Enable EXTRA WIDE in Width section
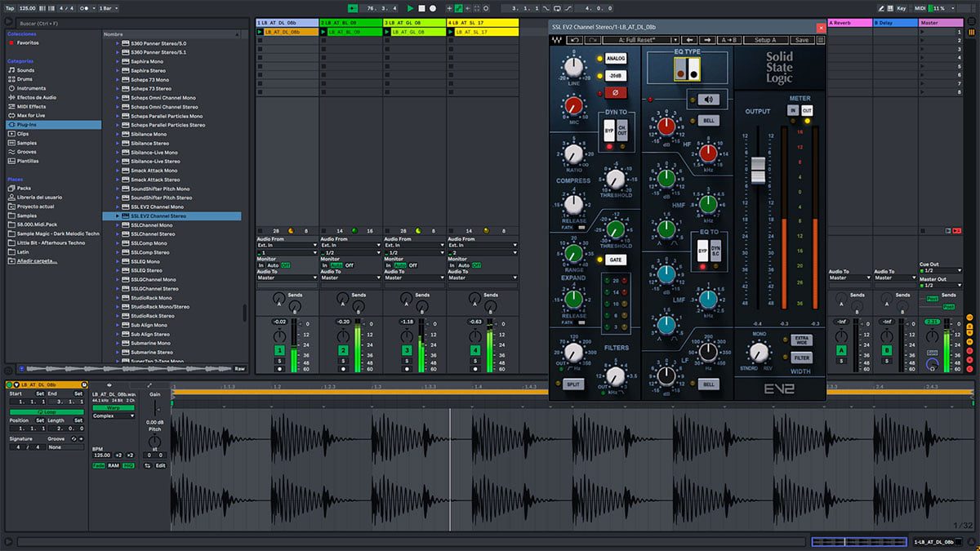Viewport: 980px width, 551px height. (x=801, y=339)
